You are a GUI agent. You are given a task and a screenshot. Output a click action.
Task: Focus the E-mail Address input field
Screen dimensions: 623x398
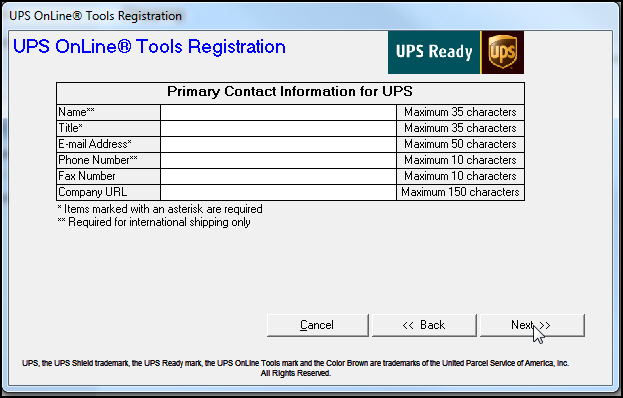[x=279, y=144]
